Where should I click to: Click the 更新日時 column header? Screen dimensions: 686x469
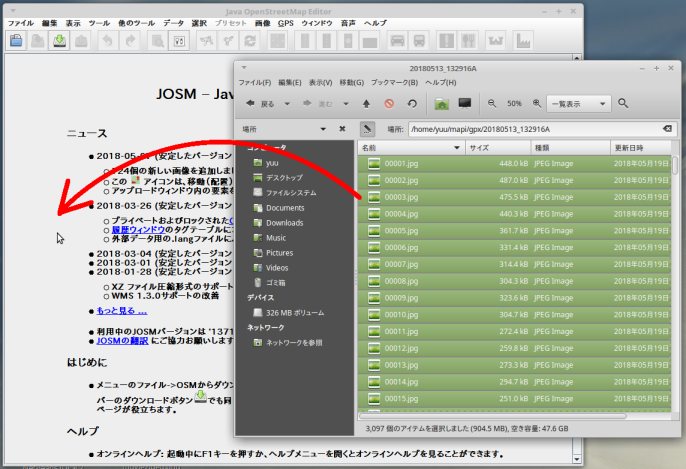point(640,148)
